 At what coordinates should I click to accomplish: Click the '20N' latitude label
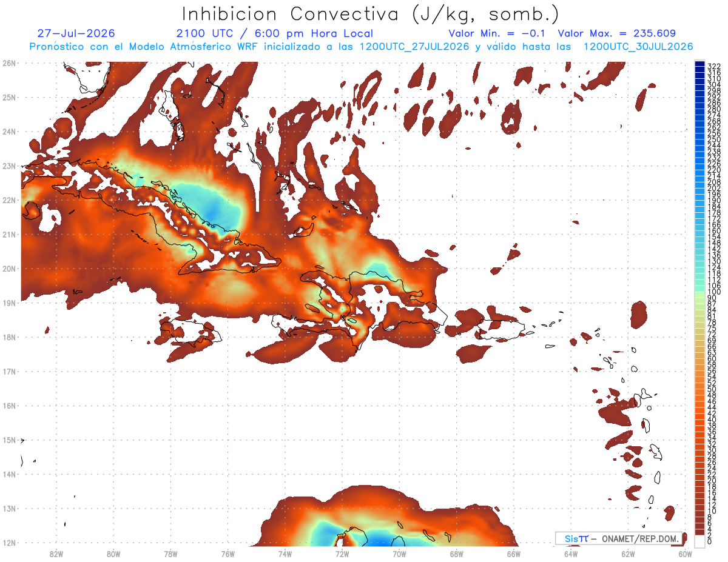[8, 269]
